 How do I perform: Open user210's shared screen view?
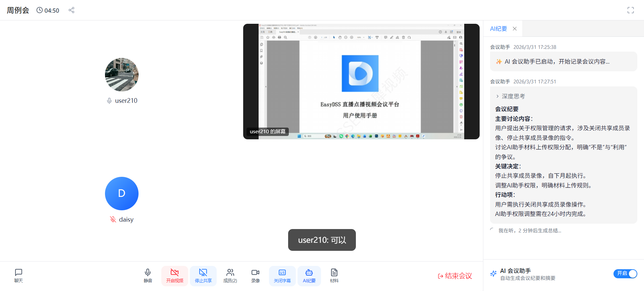361,81
